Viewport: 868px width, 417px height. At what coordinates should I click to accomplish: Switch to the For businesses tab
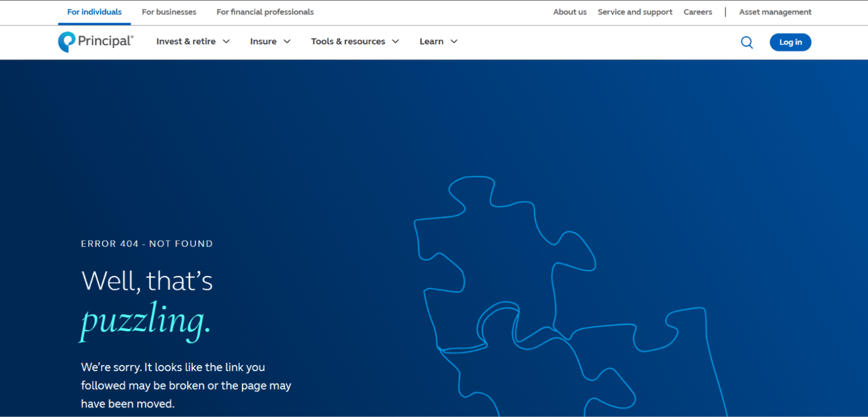coord(169,12)
